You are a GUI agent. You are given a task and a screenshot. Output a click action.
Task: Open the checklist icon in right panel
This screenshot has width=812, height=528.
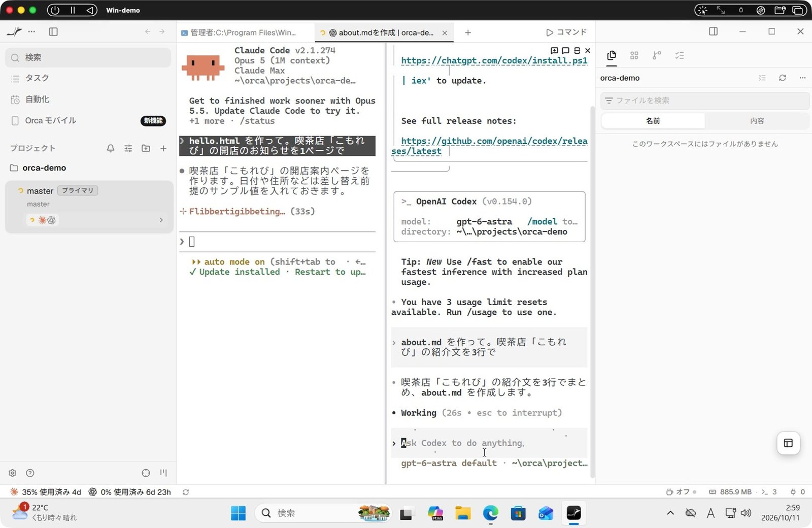pyautogui.click(x=680, y=55)
